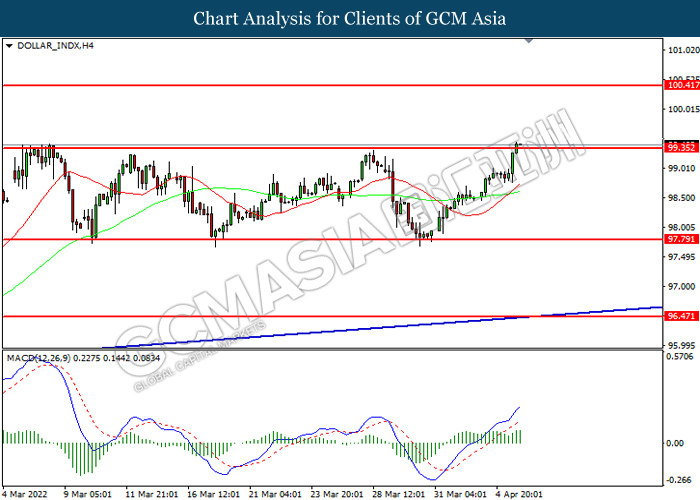
Task: Click the 97.495 price axis value
Action: 681,257
